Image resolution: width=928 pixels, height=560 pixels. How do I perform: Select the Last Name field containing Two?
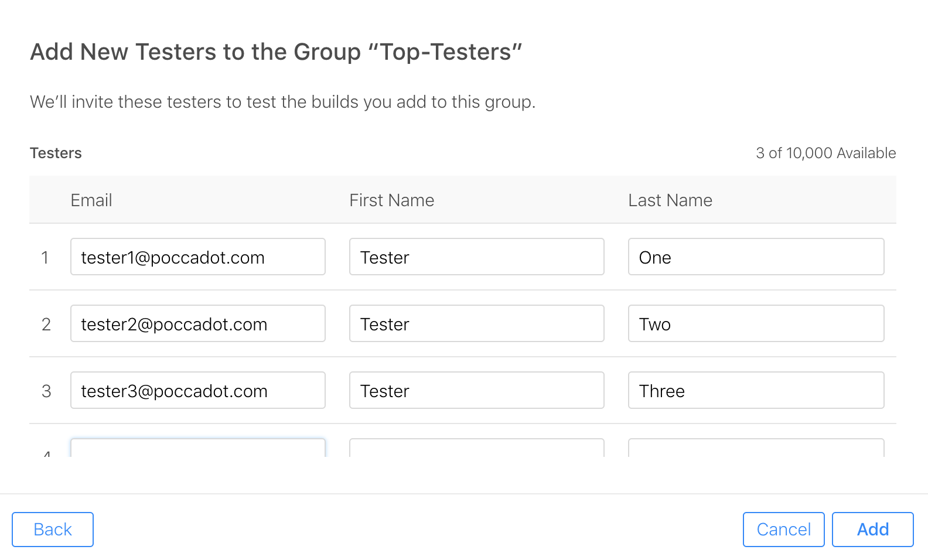(756, 323)
